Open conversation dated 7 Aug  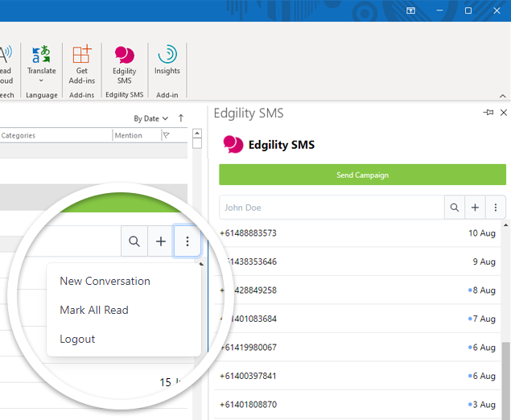pos(357,319)
